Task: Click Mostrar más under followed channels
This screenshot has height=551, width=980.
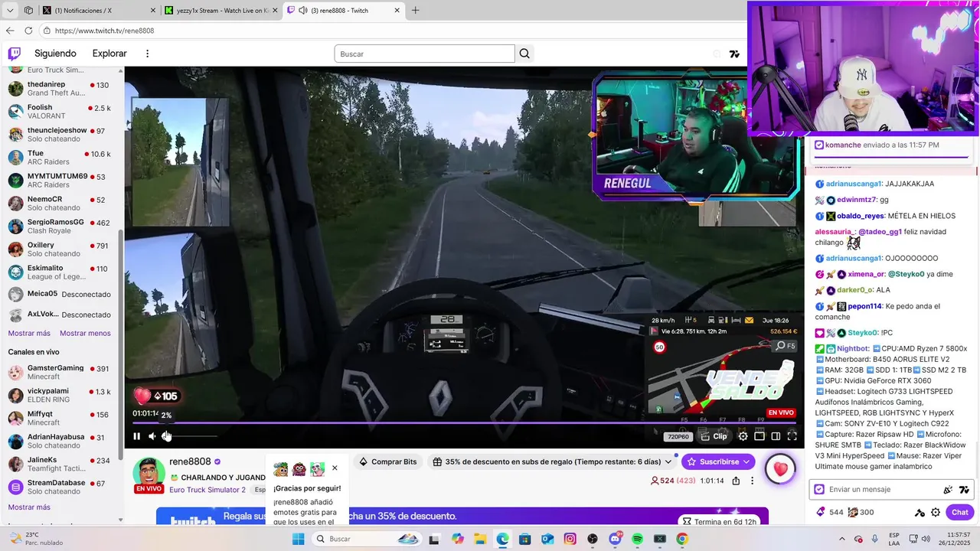Action: pyautogui.click(x=29, y=333)
